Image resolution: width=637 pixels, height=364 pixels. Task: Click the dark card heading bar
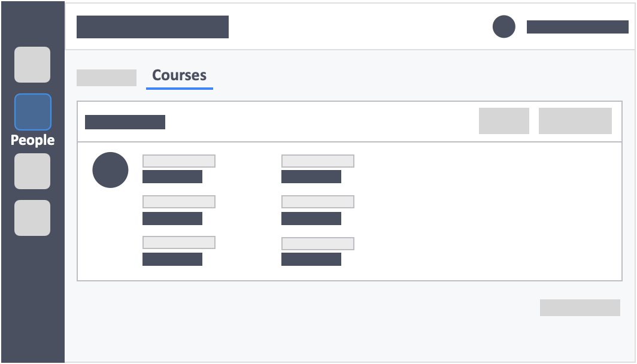click(x=125, y=122)
